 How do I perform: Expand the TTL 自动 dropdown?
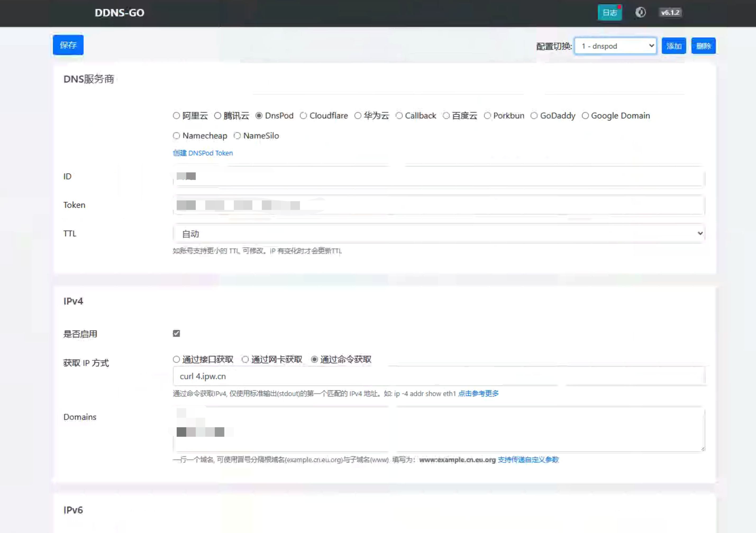(439, 234)
